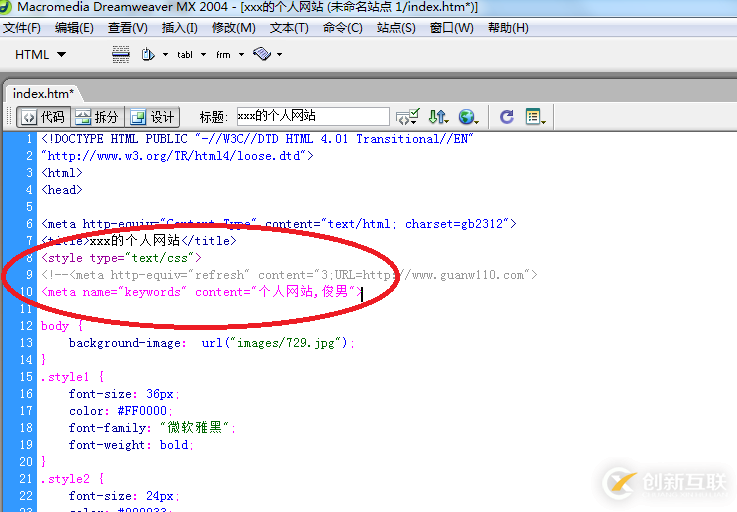Open the file management arrows icon
This screenshot has height=512, width=737.
438,117
